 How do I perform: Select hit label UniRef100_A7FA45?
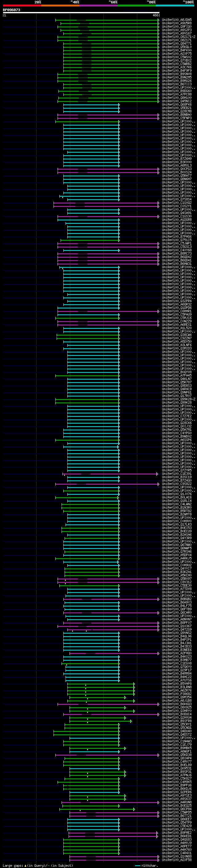click(x=177, y=376)
